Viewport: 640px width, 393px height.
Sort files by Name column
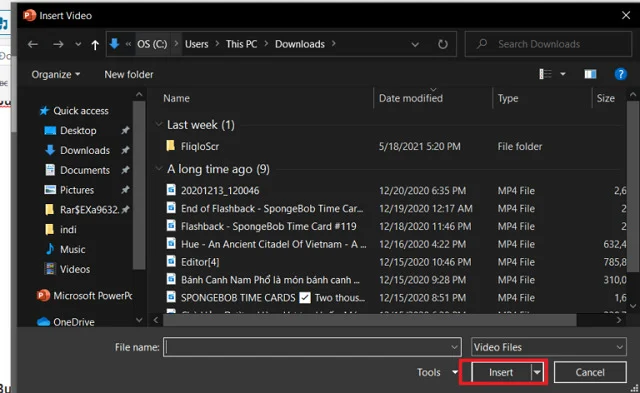[176, 98]
